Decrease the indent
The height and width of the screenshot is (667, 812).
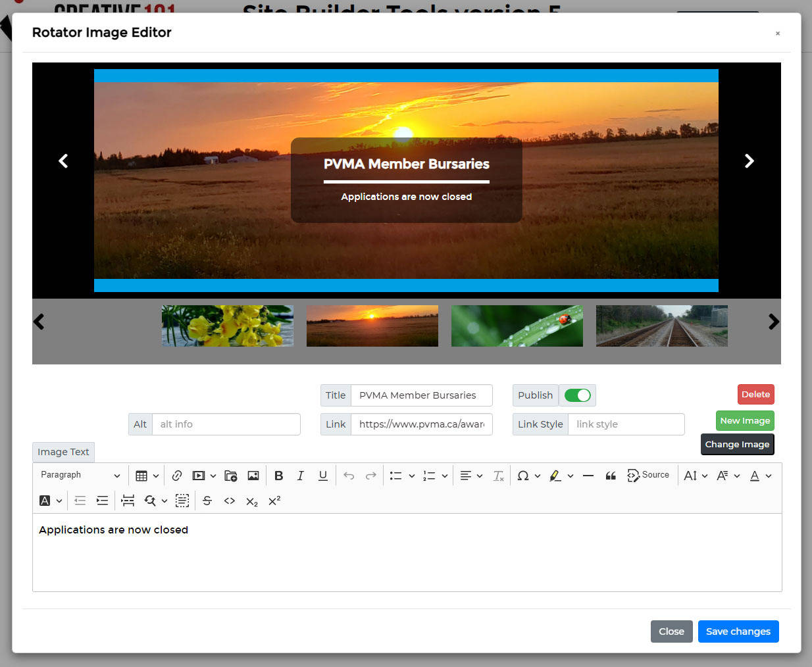[80, 501]
